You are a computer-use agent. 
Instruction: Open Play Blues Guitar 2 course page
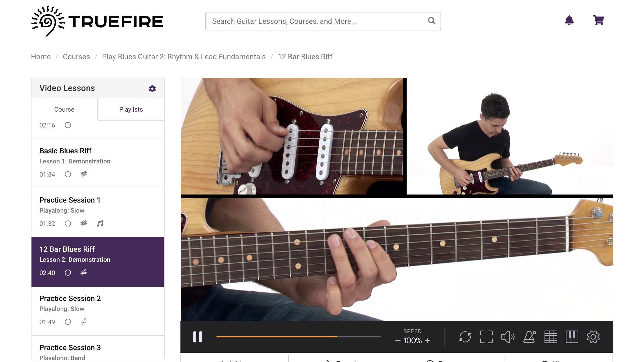point(184,57)
